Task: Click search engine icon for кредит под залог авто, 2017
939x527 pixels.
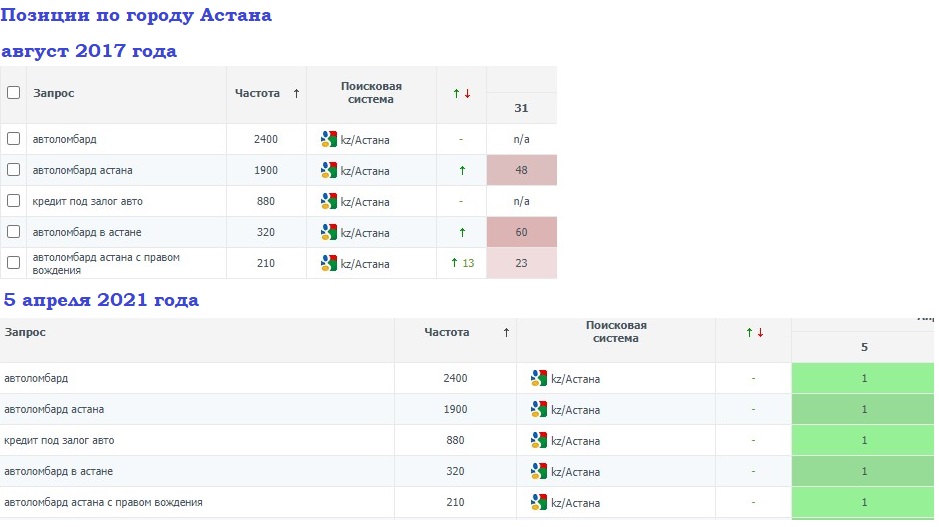Action: coord(329,201)
